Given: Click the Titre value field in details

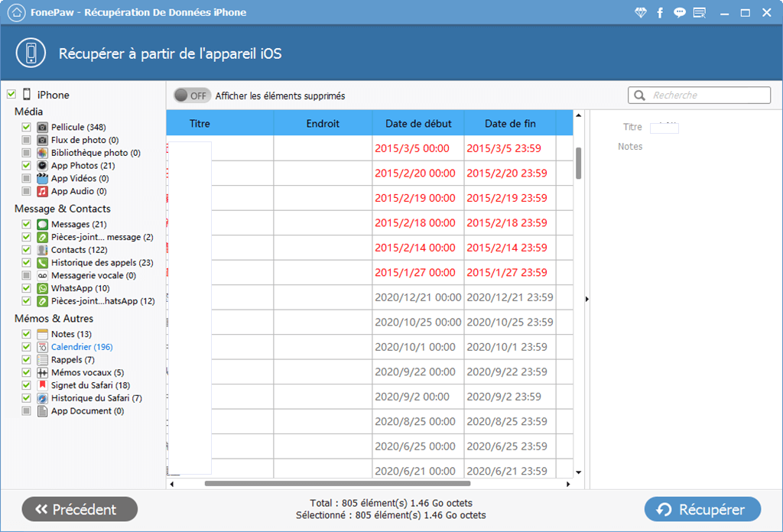Looking at the screenshot, I should pyautogui.click(x=664, y=128).
